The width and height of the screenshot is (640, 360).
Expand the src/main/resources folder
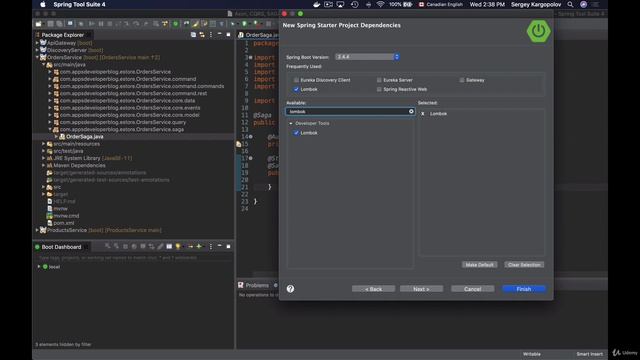43,144
